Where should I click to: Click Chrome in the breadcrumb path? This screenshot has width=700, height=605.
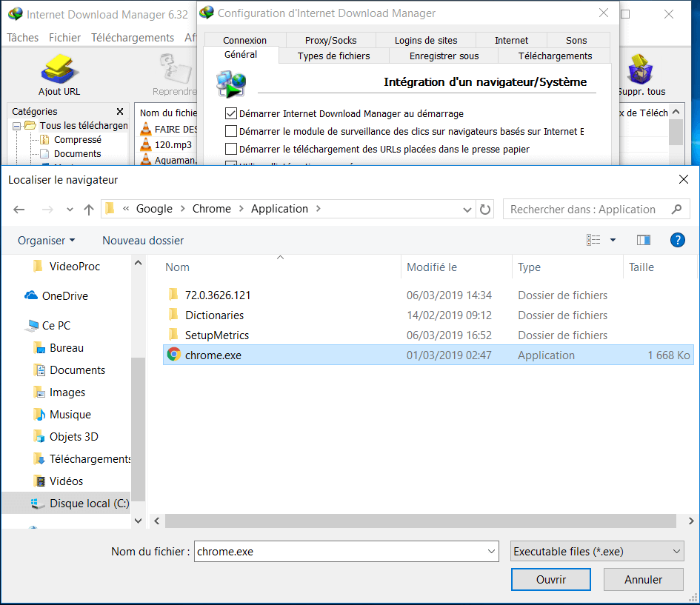tap(212, 208)
